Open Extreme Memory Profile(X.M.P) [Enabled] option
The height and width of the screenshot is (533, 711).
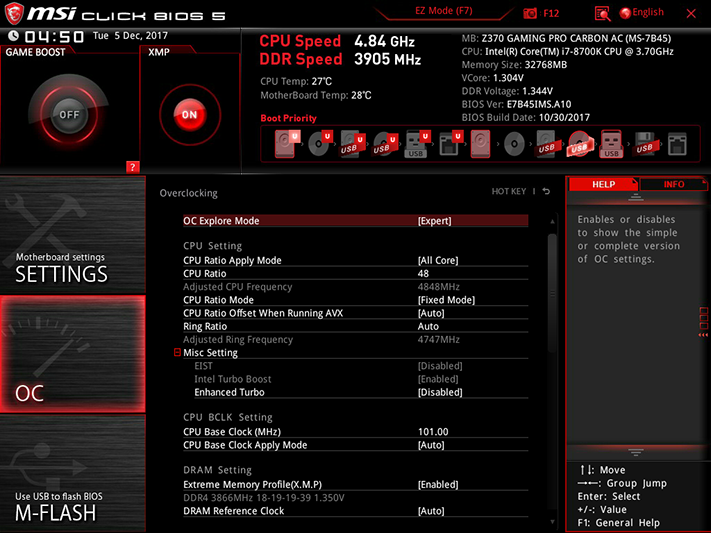(x=356, y=484)
